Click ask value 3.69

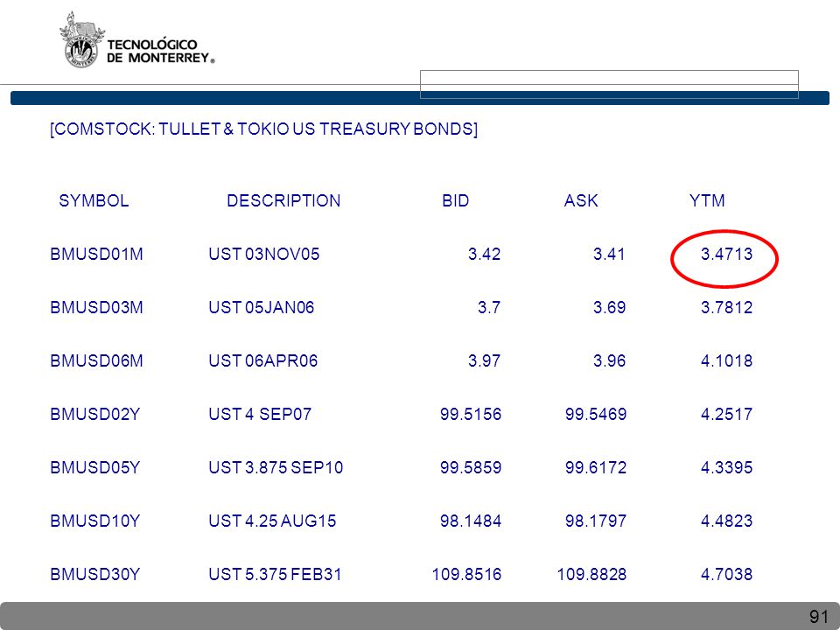(x=609, y=307)
